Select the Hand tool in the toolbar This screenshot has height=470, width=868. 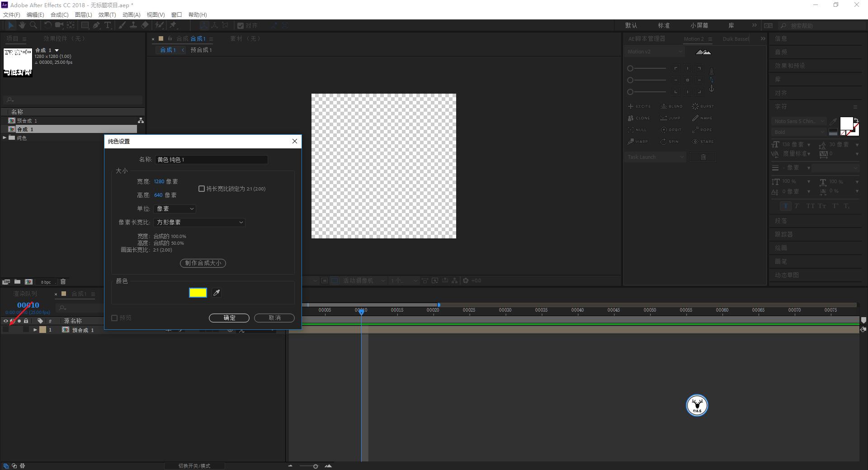coord(22,25)
